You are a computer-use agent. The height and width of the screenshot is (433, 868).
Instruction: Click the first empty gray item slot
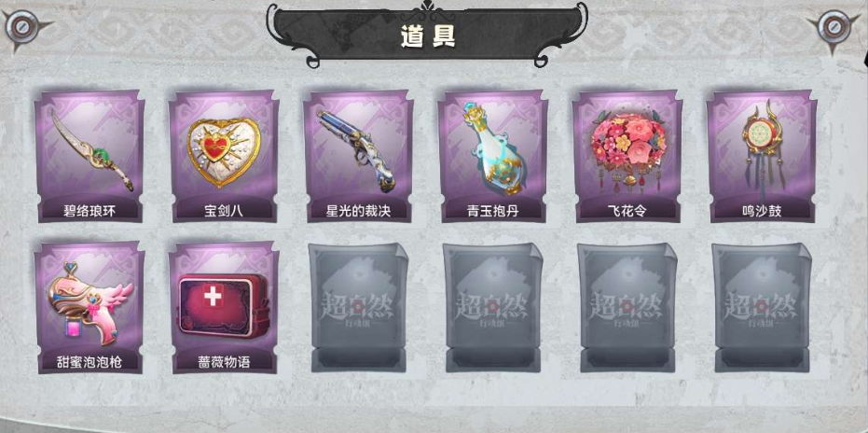[358, 308]
